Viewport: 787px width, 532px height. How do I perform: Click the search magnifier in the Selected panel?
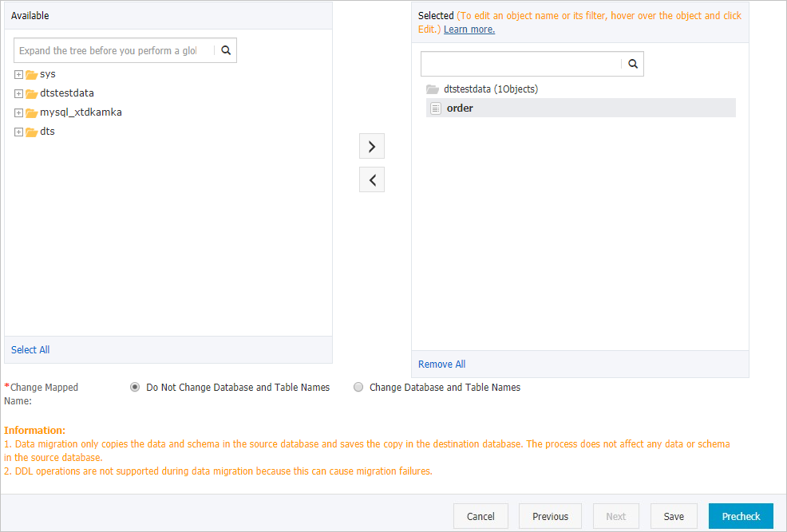click(633, 63)
